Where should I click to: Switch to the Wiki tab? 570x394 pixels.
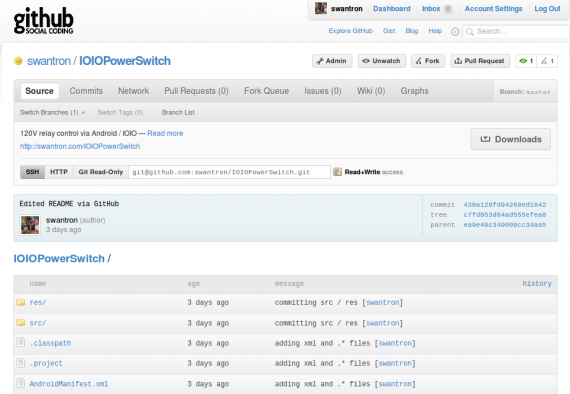[x=371, y=91]
